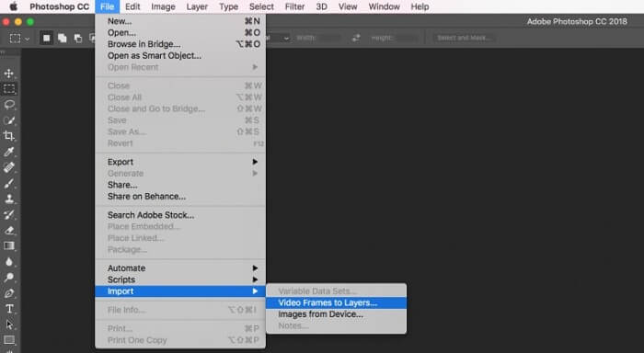Choose Open... from File menu
Image resolution: width=644 pixels, height=353 pixels.
tap(180, 33)
